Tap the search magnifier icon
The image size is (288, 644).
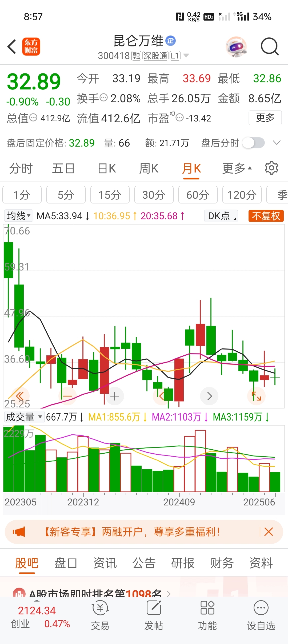[270, 47]
